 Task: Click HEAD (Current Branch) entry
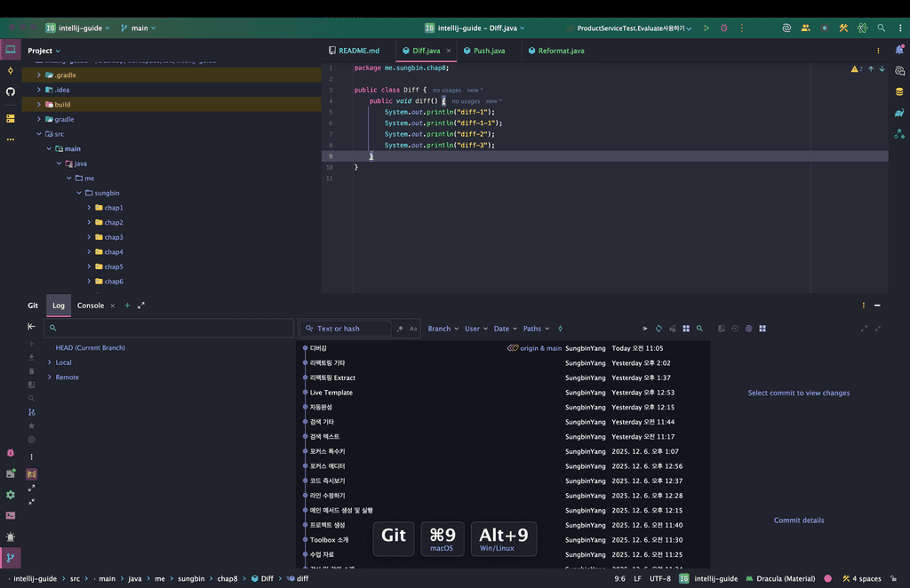90,348
